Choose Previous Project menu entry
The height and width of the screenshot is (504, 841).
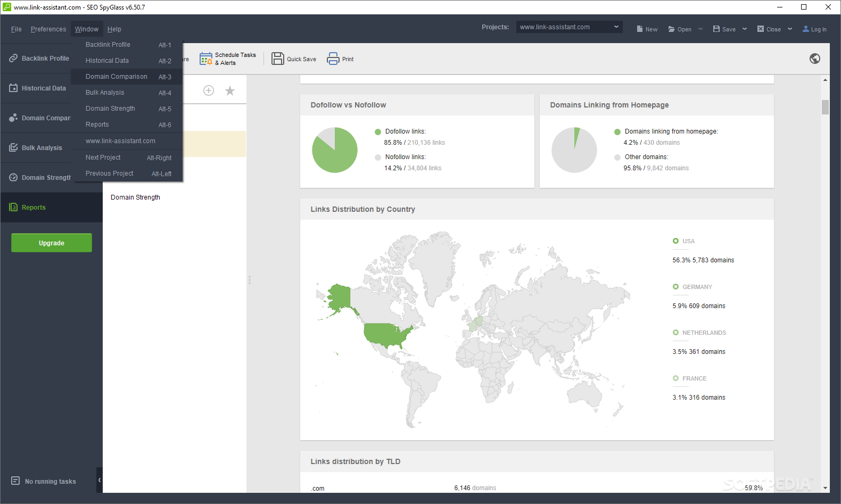127,173
